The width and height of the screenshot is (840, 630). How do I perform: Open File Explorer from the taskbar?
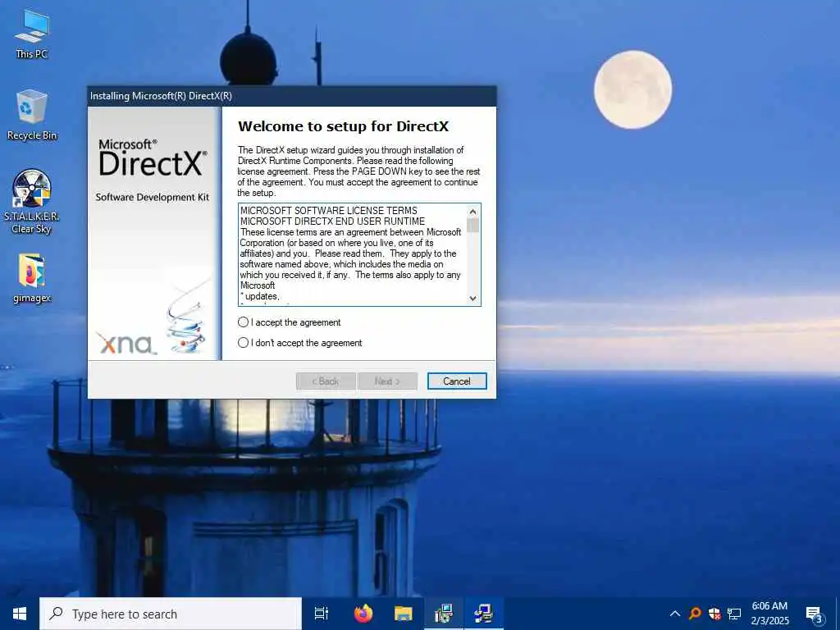[x=404, y=614]
